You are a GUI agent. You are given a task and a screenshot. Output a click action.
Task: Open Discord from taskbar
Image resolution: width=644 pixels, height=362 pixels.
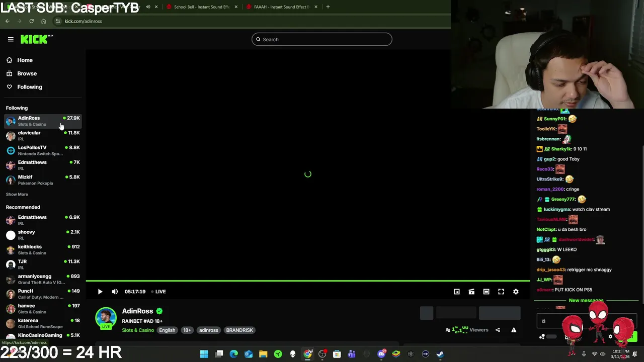tap(381, 354)
